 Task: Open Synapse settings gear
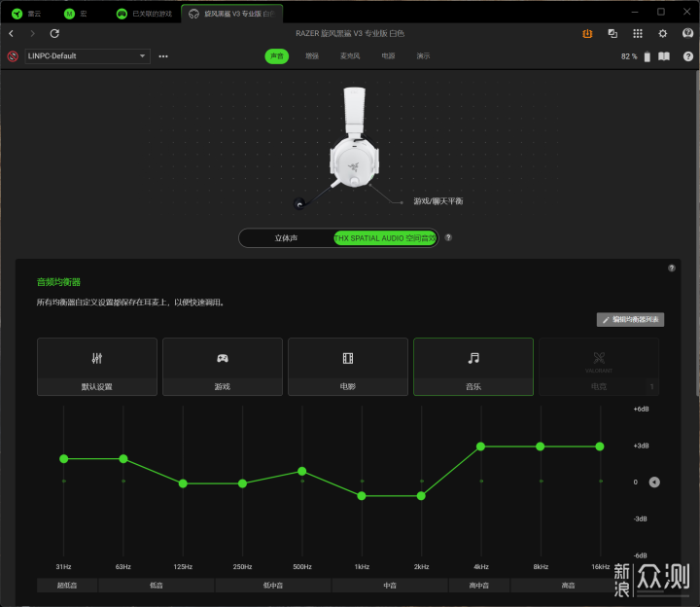(x=662, y=33)
